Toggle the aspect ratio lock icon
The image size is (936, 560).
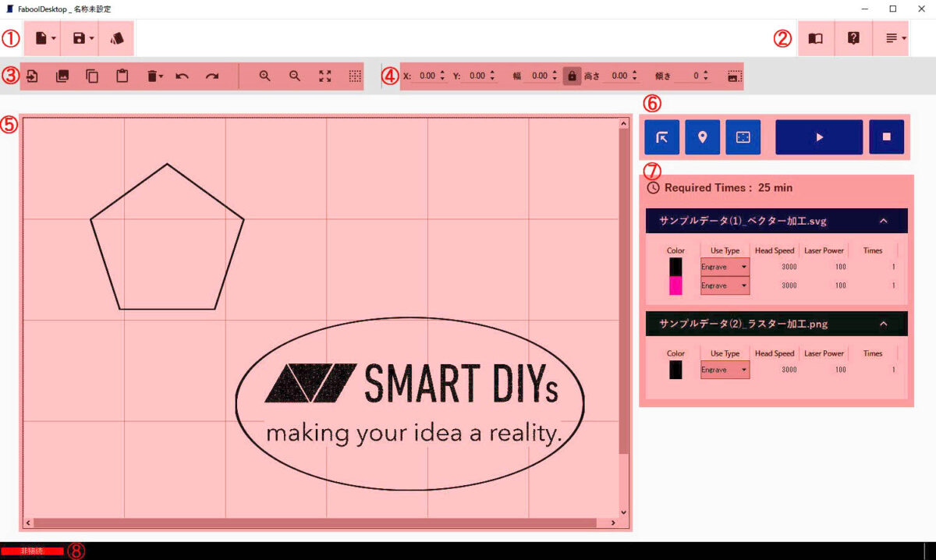[572, 76]
